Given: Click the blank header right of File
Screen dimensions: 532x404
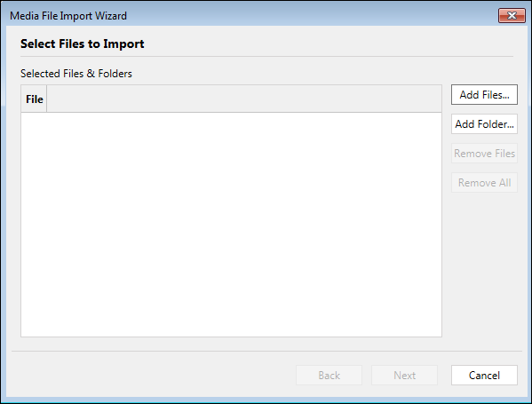Looking at the screenshot, I should [x=244, y=99].
